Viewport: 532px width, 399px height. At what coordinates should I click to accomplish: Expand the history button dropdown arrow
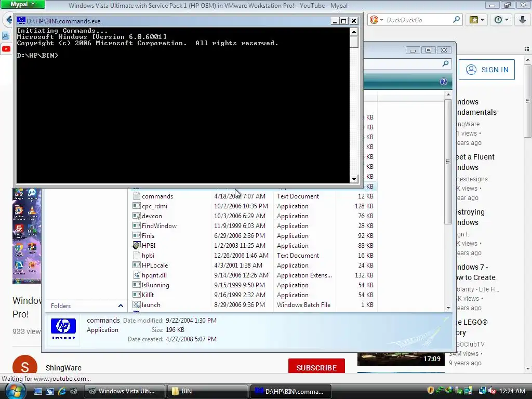tap(507, 20)
